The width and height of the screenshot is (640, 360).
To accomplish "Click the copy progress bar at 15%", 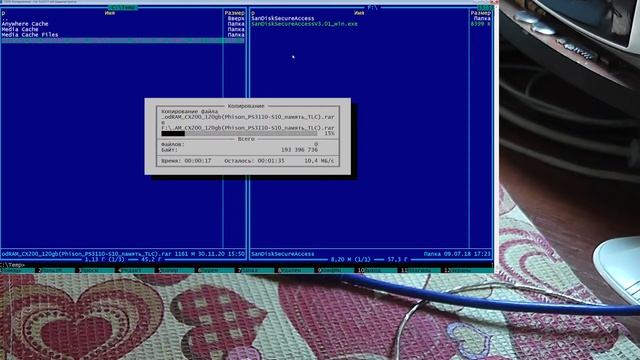I will 239,133.
